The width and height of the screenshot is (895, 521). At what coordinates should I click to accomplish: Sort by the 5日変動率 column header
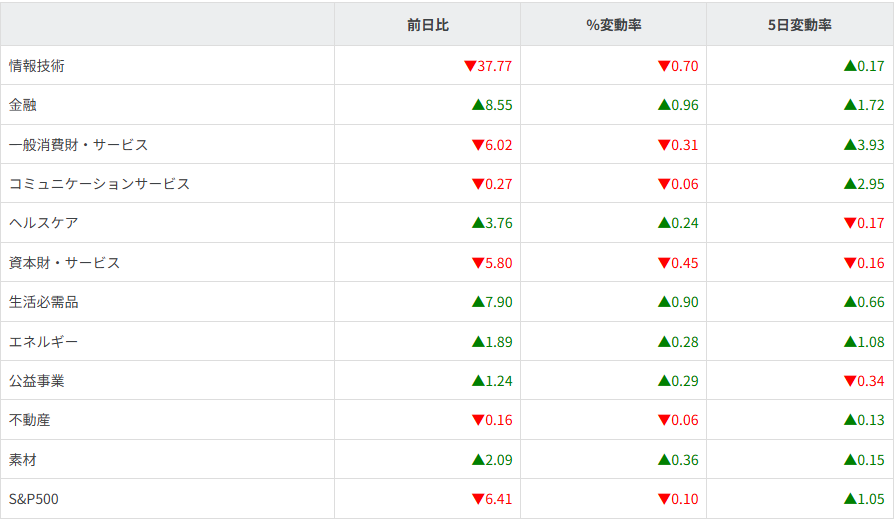(x=799, y=25)
